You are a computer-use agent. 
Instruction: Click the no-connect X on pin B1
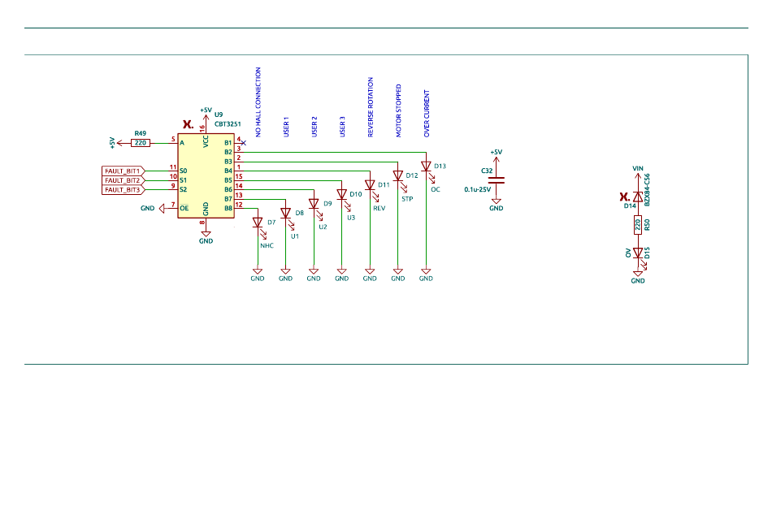coord(243,143)
